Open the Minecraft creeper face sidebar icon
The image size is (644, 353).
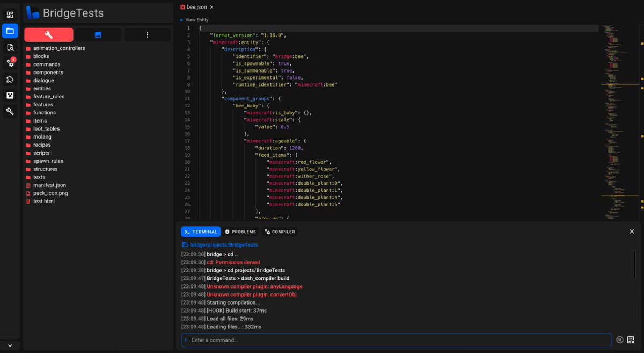(10, 95)
